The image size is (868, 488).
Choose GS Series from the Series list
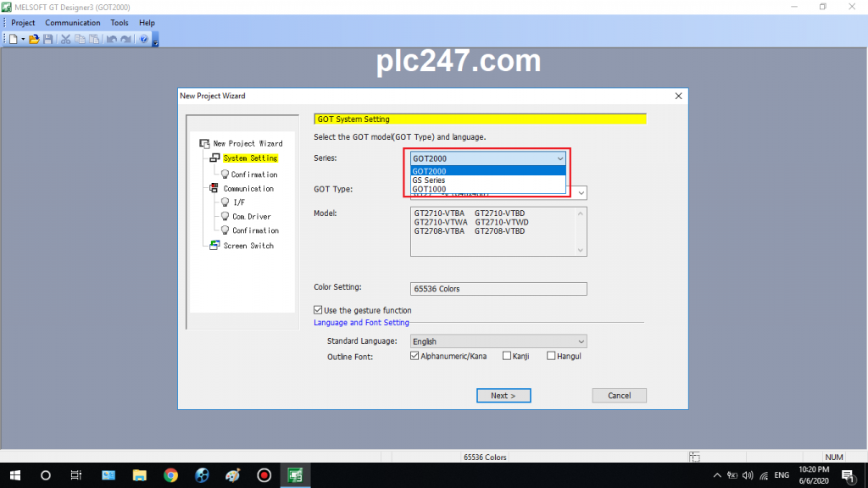tap(487, 180)
